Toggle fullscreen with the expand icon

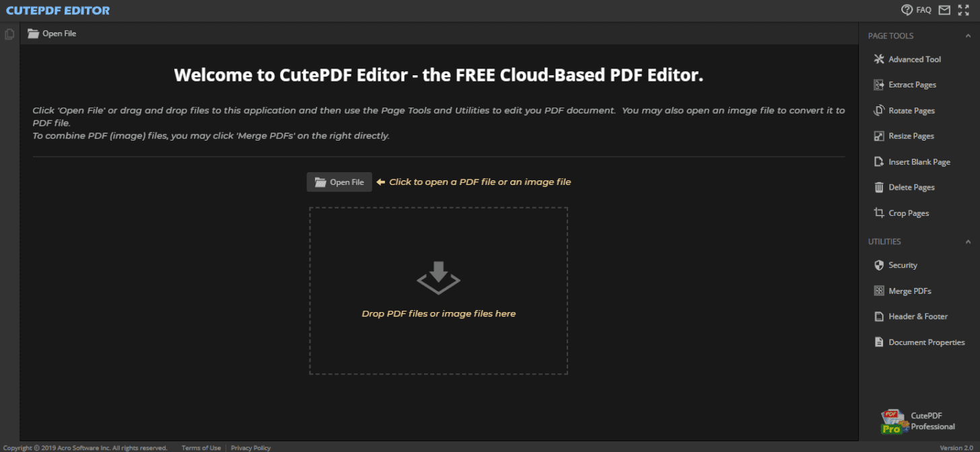tap(963, 10)
